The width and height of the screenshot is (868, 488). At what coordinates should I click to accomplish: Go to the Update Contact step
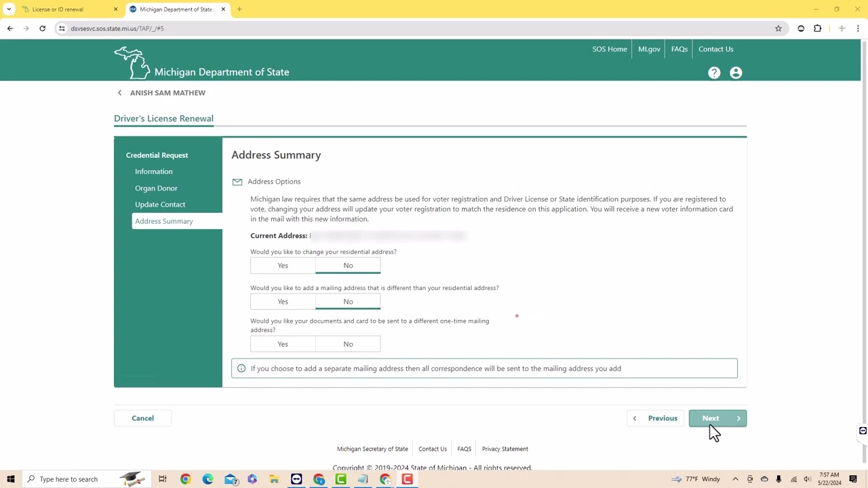click(x=160, y=205)
